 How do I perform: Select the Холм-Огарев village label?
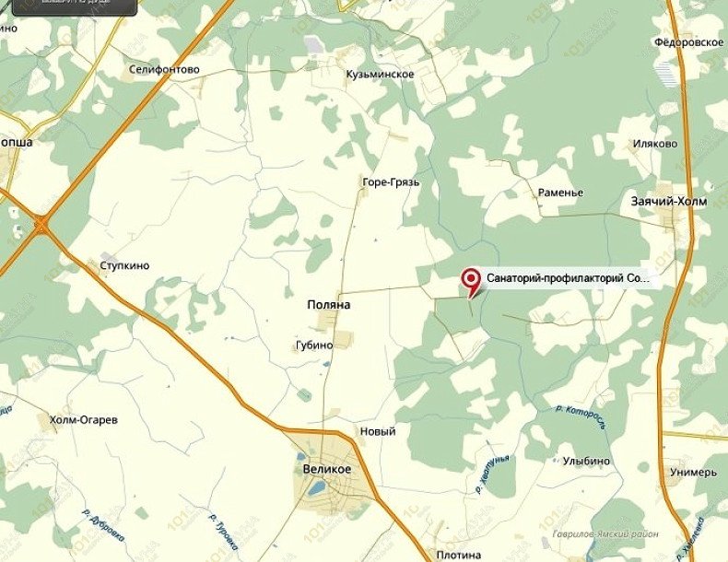coord(84,420)
